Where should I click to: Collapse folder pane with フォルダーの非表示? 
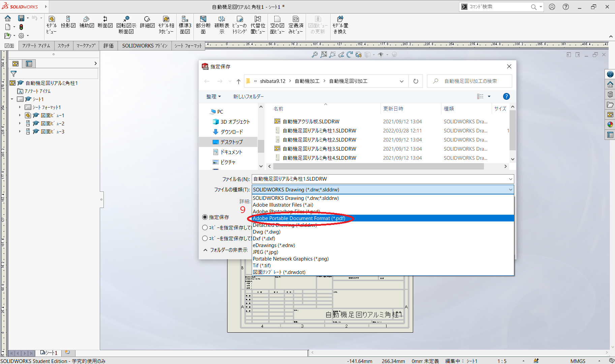(226, 250)
